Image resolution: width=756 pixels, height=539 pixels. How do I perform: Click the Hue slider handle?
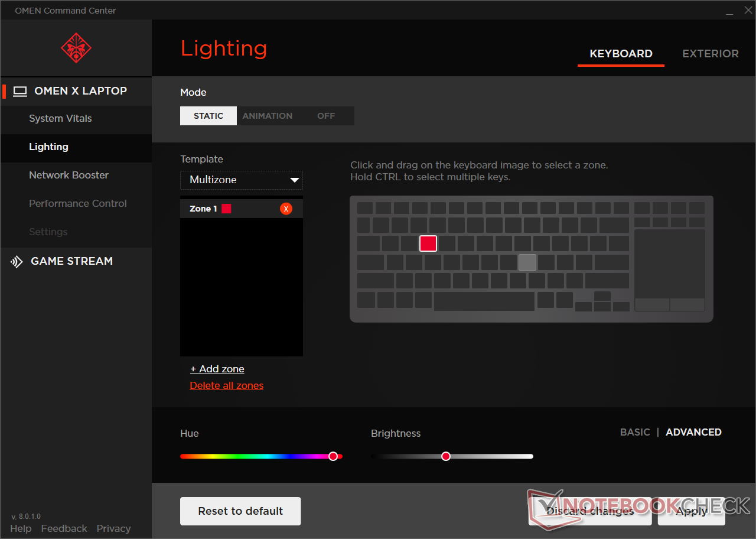click(333, 456)
